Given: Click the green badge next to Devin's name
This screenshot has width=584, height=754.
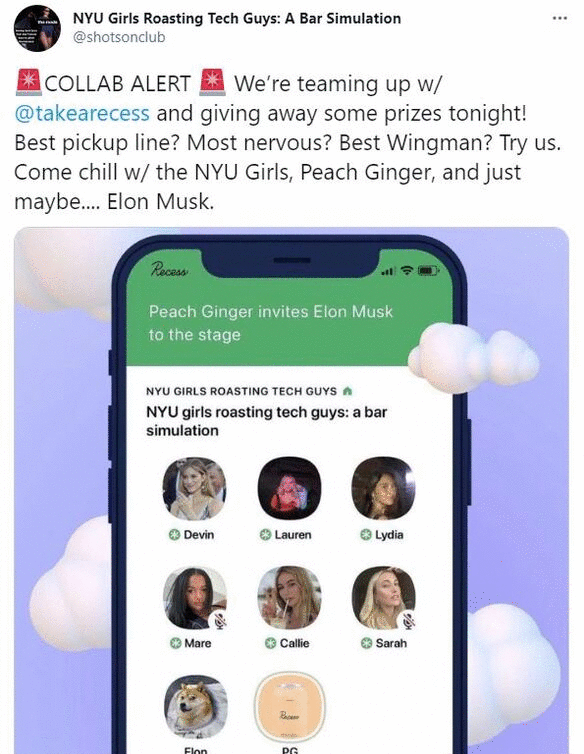Looking at the screenshot, I should [174, 535].
